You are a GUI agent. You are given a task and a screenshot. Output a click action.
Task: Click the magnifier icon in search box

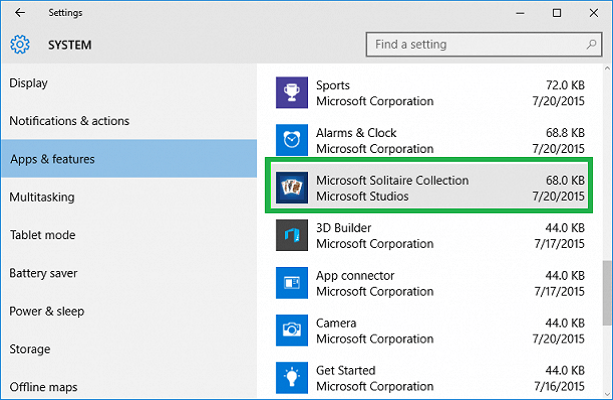click(x=591, y=45)
